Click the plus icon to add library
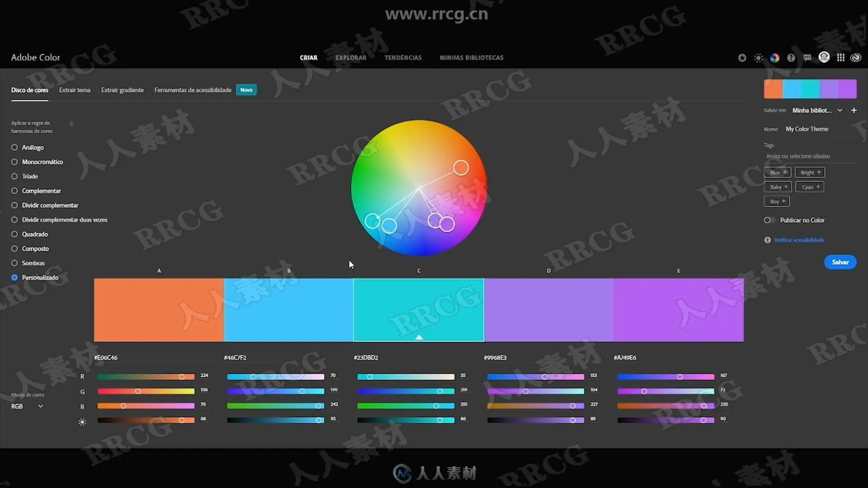 coord(854,110)
